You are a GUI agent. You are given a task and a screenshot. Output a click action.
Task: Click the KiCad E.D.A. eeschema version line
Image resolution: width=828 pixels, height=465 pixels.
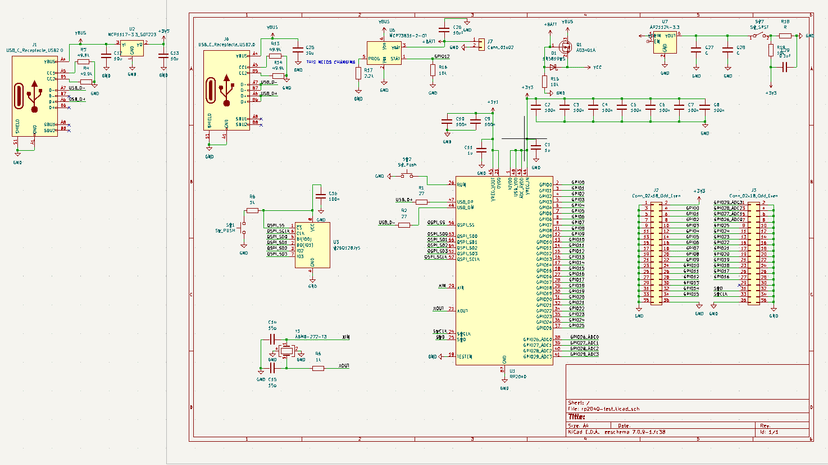coord(616,432)
